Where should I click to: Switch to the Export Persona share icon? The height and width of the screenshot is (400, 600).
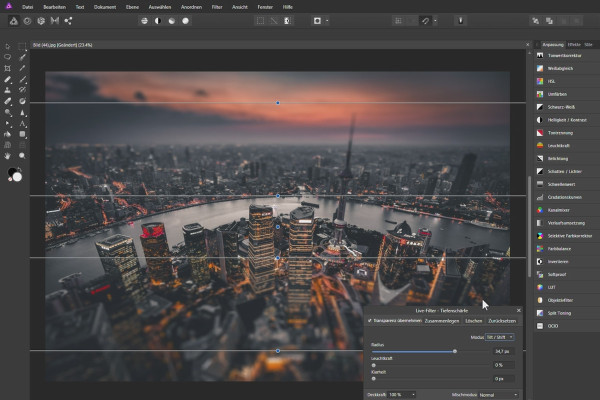click(68, 21)
